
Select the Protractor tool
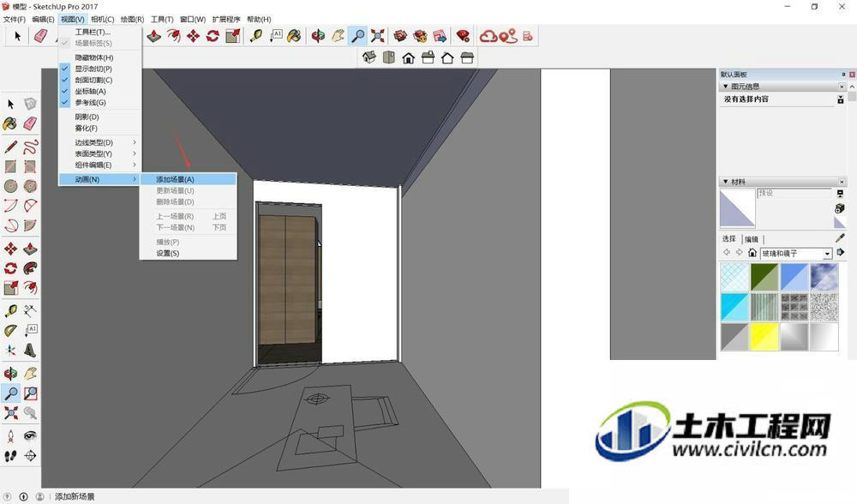[11, 330]
